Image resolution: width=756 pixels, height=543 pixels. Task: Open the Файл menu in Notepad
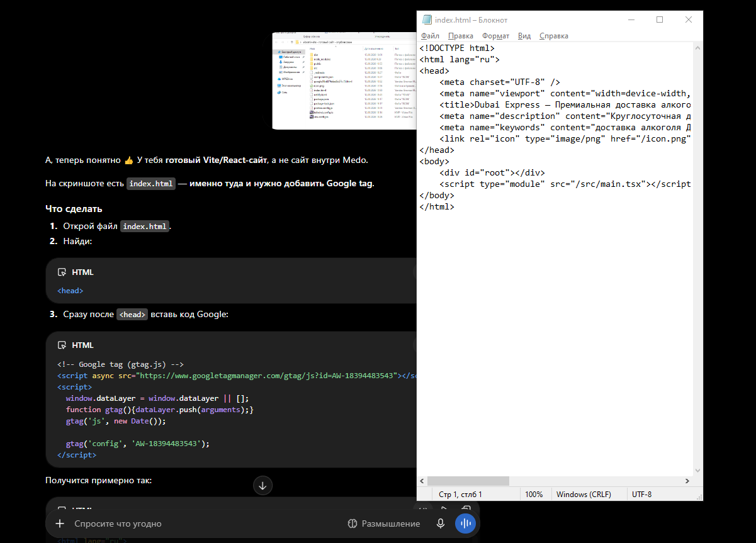[430, 36]
